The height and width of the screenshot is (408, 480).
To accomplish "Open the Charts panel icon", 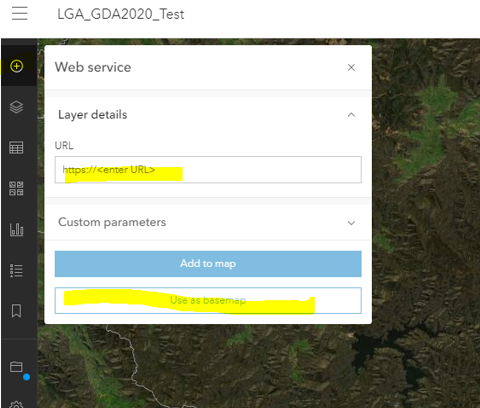I will click(16, 229).
